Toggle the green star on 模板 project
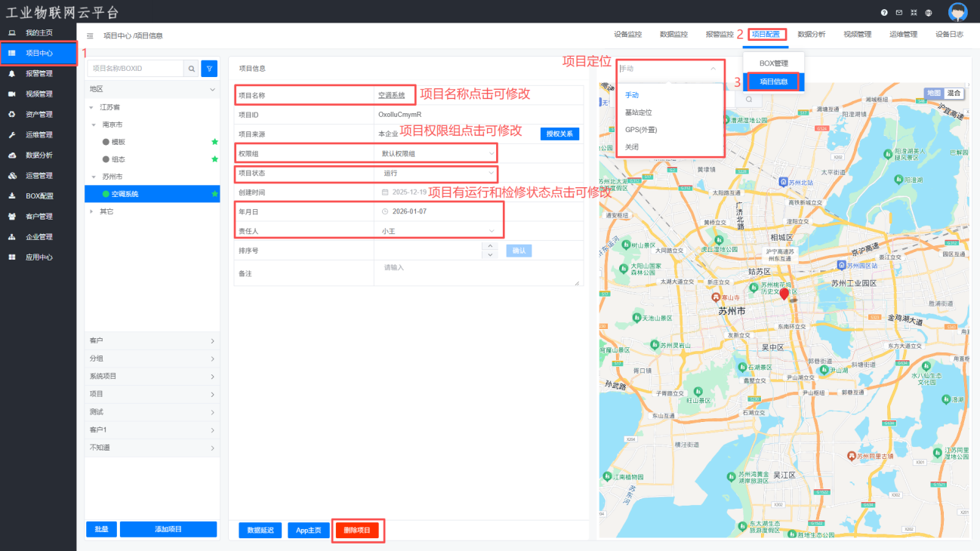Viewport: 980px width, 551px height. click(x=214, y=142)
